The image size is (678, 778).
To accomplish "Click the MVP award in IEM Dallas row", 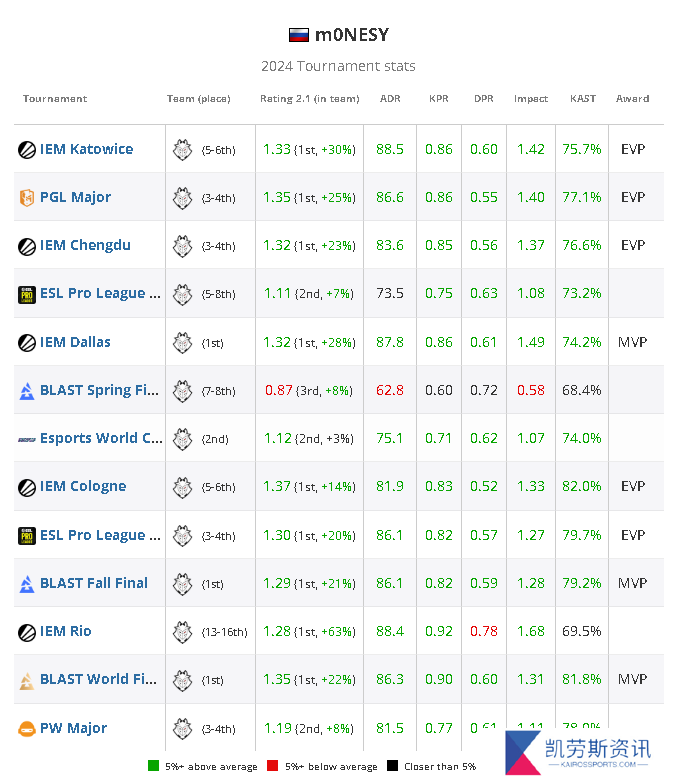I will (632, 342).
